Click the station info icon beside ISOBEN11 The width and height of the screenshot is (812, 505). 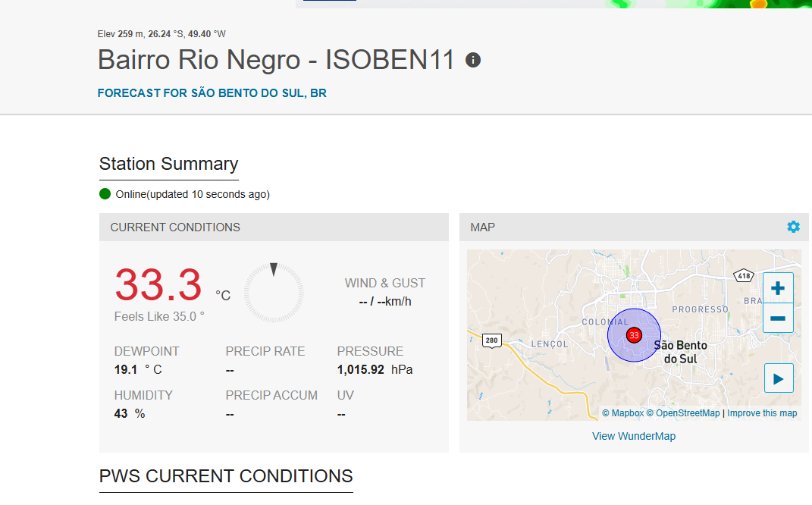[473, 60]
